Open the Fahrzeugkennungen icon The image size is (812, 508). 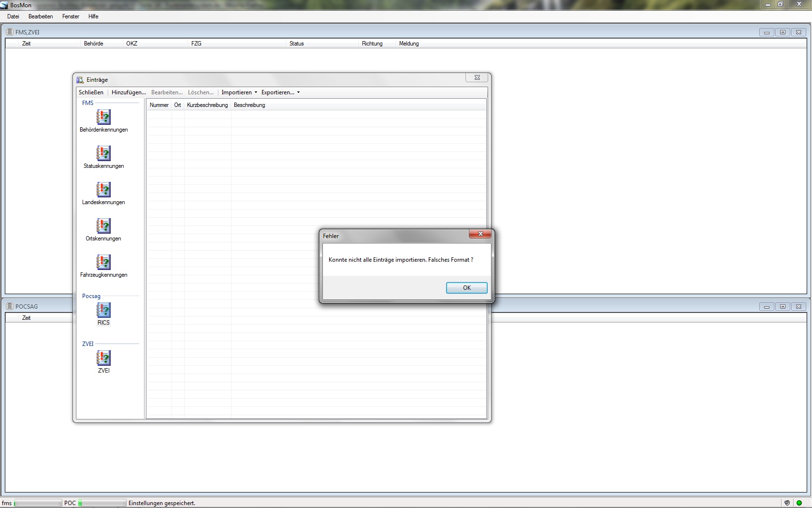pyautogui.click(x=103, y=262)
